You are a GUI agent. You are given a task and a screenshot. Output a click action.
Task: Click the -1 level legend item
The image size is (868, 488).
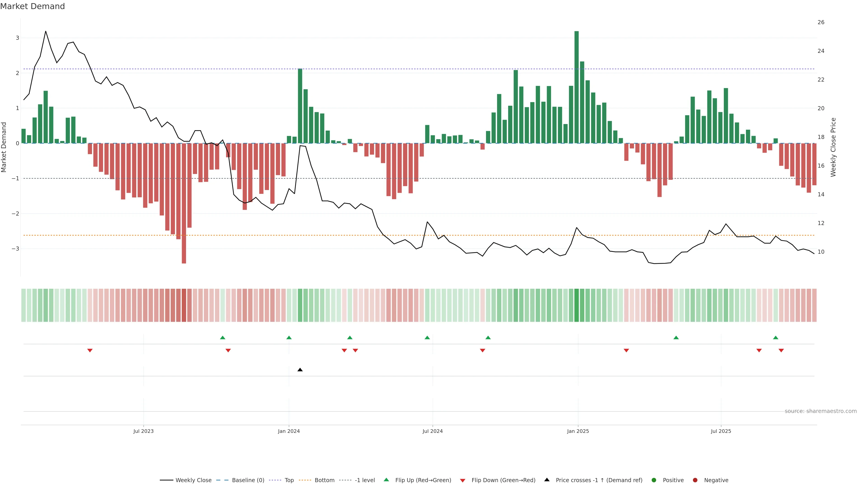(x=365, y=480)
